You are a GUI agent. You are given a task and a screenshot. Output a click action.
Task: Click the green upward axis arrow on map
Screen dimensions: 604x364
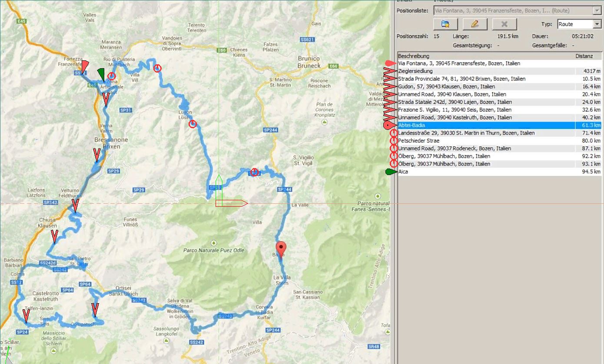(x=219, y=182)
